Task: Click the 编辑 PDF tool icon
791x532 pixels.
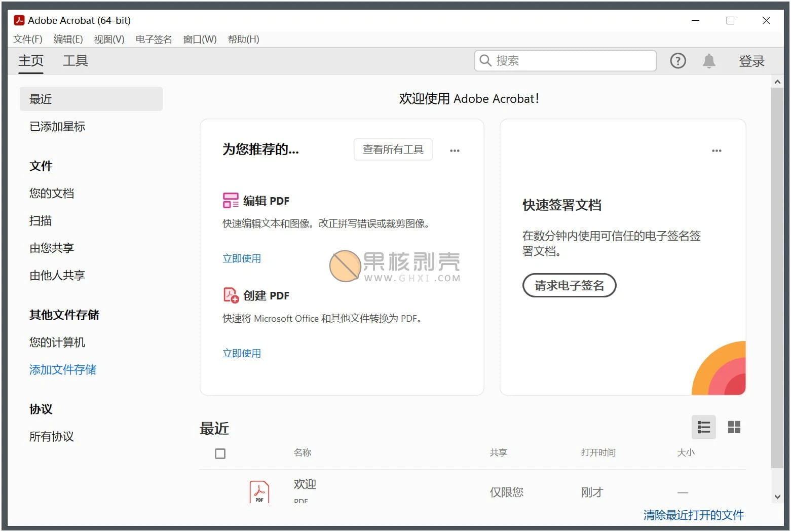Action: click(231, 201)
